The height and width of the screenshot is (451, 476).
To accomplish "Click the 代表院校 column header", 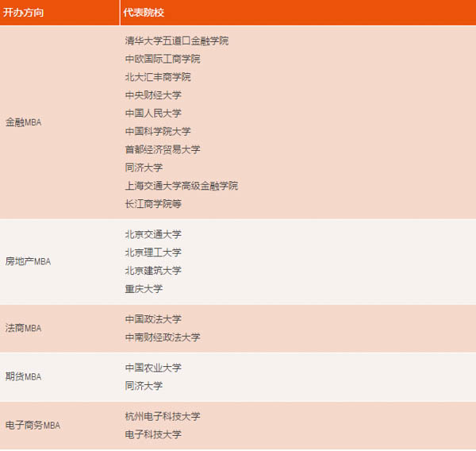I will coord(143,13).
